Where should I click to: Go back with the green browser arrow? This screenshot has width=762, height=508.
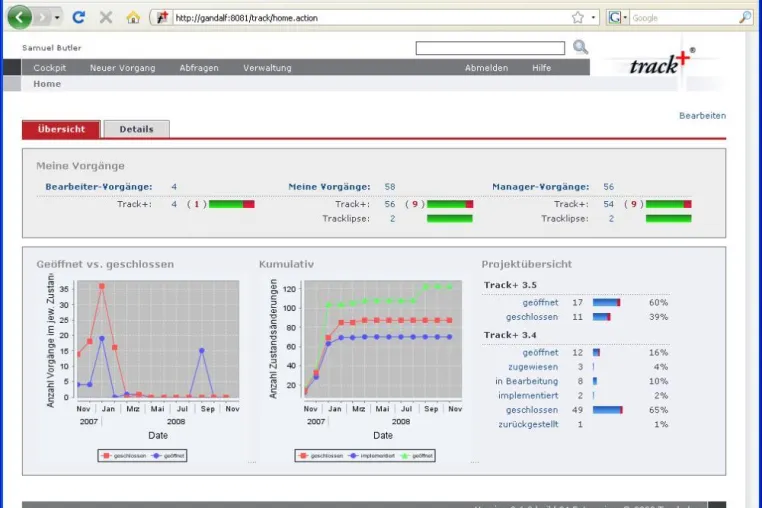coord(19,18)
